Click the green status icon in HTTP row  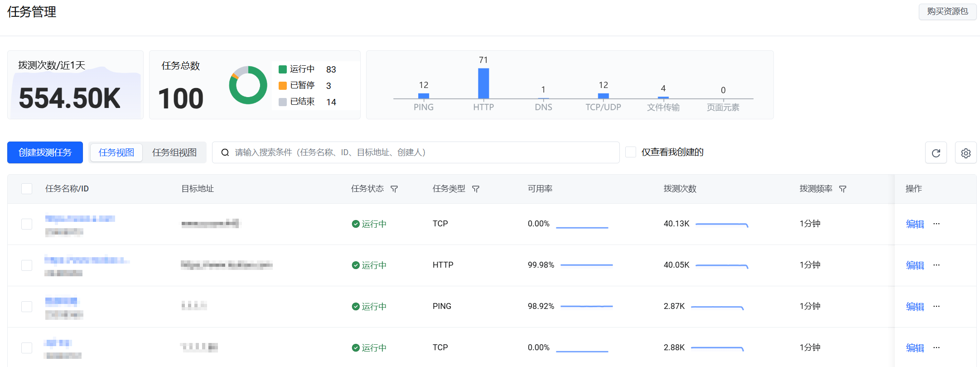(356, 265)
